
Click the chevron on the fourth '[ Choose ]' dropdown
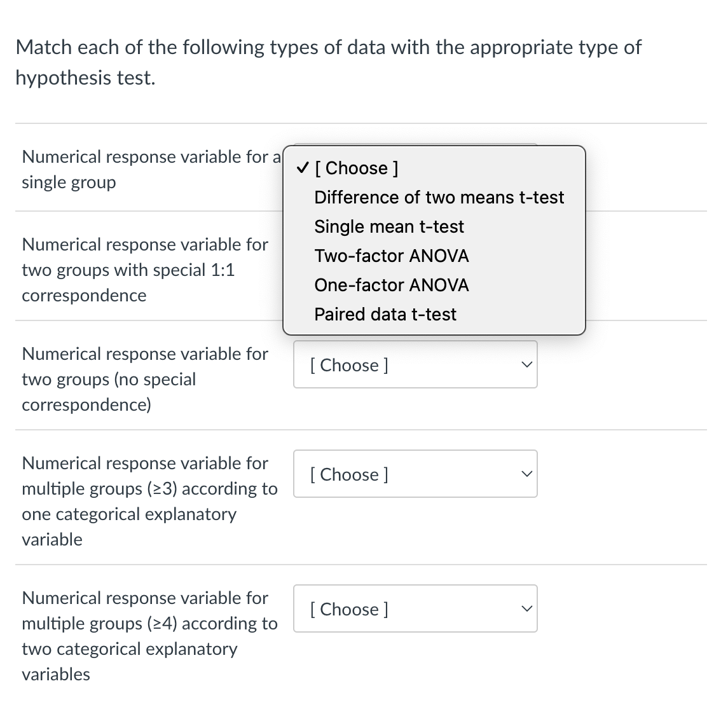click(526, 474)
